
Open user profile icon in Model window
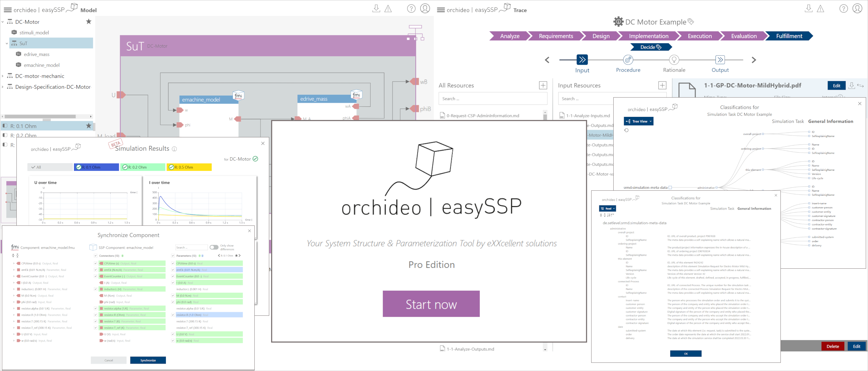coord(425,9)
